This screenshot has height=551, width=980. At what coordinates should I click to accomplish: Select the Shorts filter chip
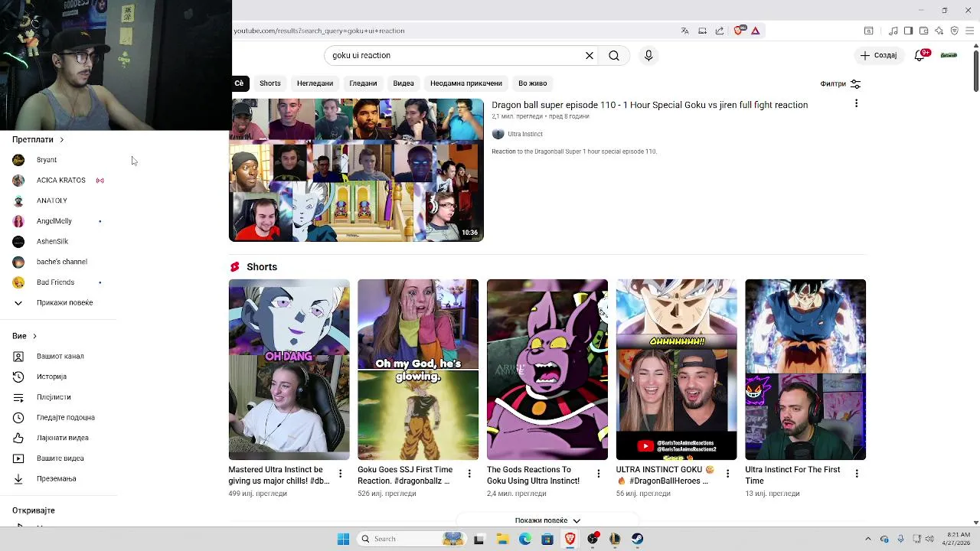point(270,83)
